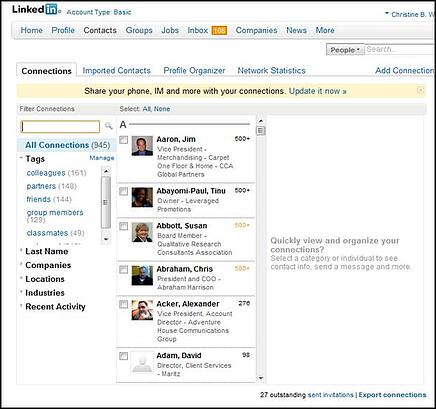Select All connections link

pos(147,109)
